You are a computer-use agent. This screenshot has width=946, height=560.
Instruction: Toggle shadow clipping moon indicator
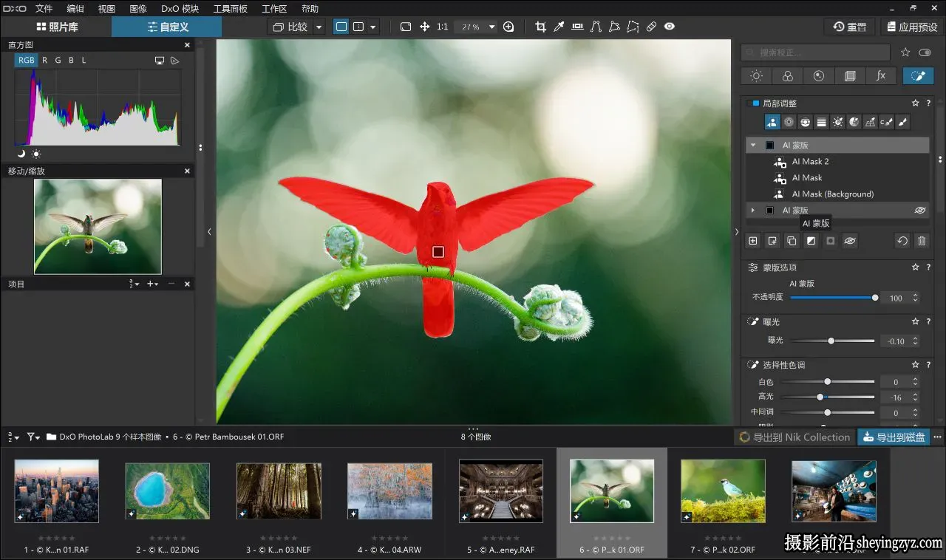21,154
